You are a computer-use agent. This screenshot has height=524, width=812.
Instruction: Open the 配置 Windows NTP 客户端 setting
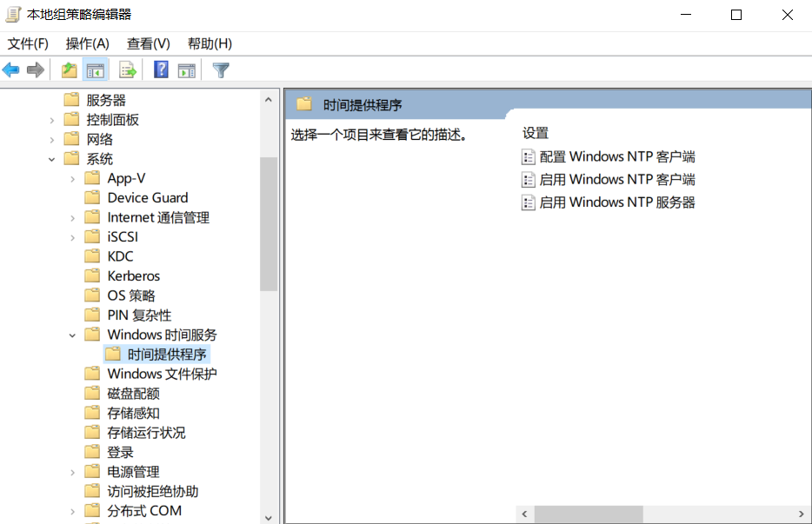pos(617,157)
